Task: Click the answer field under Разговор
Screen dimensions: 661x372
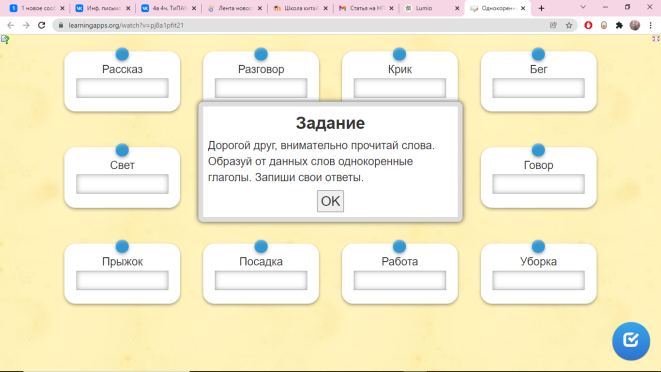Action: pyautogui.click(x=261, y=88)
